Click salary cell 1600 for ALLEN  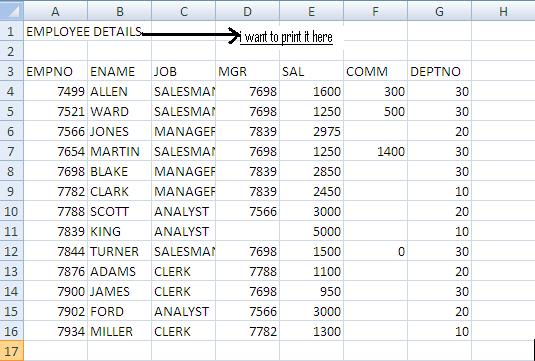coord(312,91)
